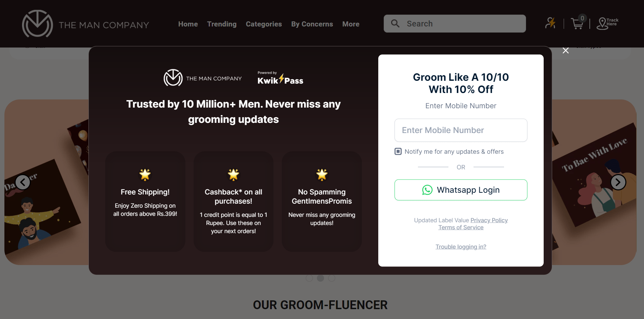Screen dimensions: 644x319
Task: Expand the More menu
Action: pyautogui.click(x=351, y=24)
